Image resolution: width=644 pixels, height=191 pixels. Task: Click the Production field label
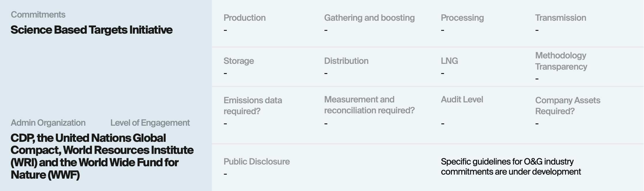point(245,18)
